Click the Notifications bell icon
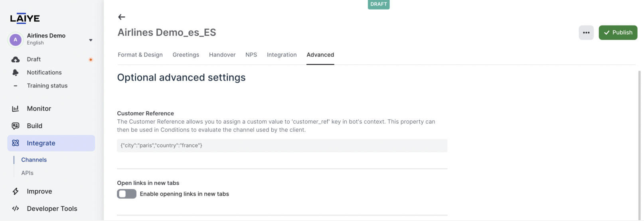Image resolution: width=644 pixels, height=221 pixels. pos(15,73)
